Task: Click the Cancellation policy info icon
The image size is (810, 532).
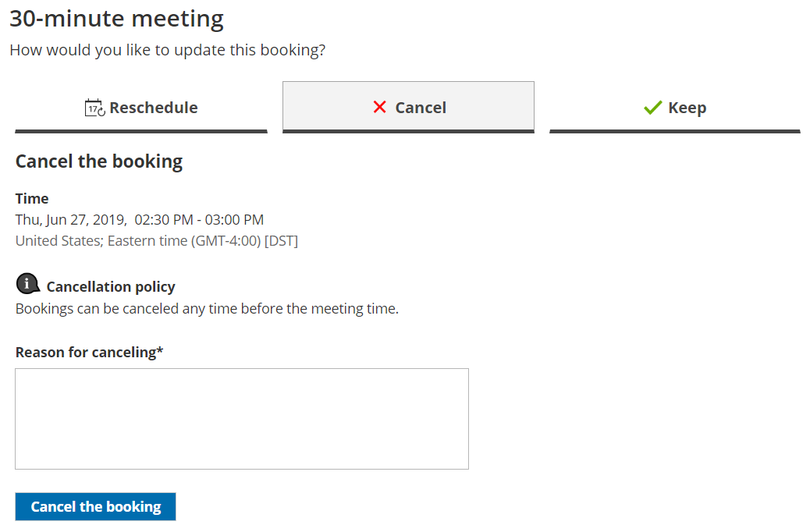Action: click(28, 285)
